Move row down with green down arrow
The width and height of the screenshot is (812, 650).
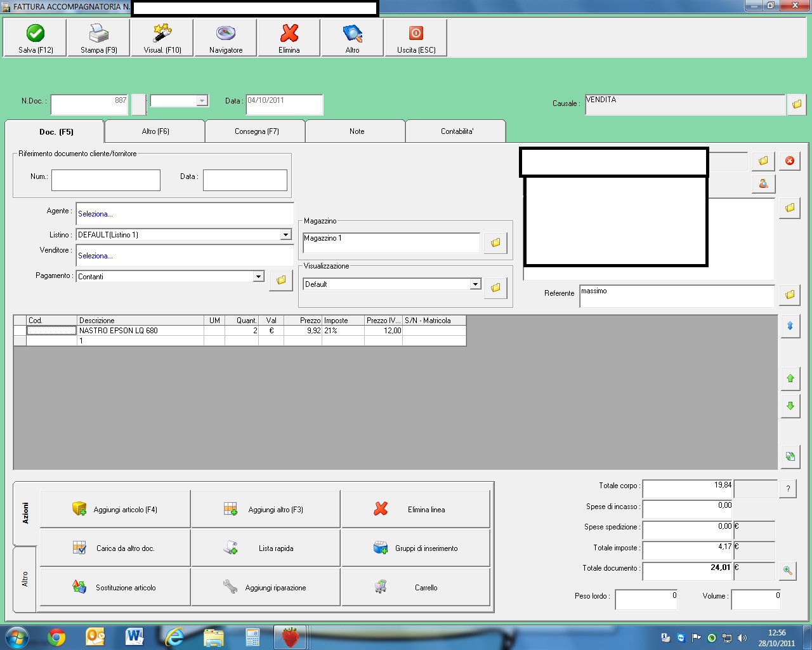click(790, 406)
